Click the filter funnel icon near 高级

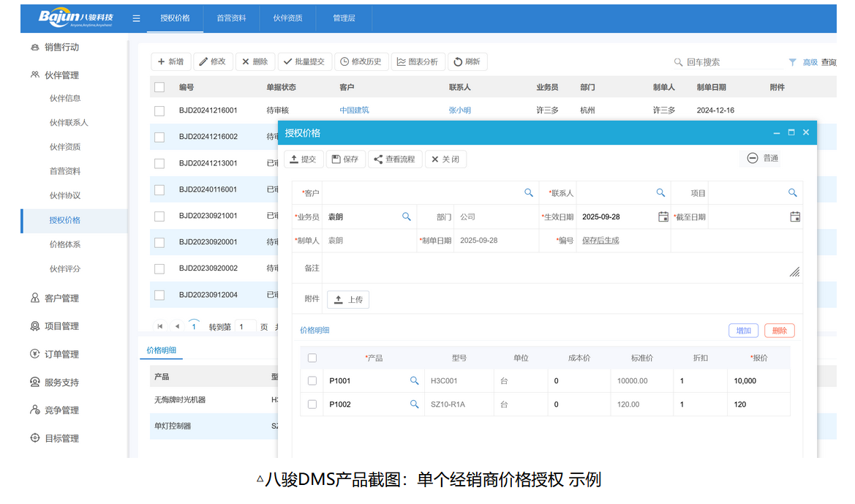click(792, 62)
